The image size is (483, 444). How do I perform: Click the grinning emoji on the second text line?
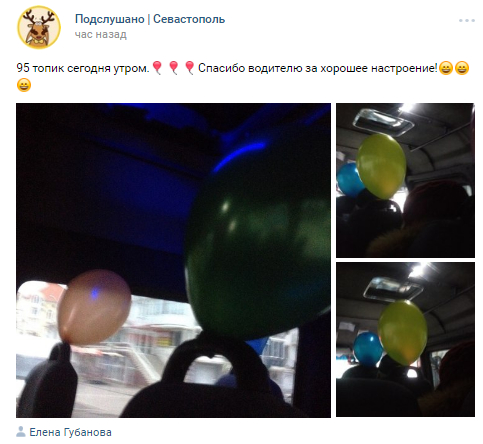click(x=24, y=85)
